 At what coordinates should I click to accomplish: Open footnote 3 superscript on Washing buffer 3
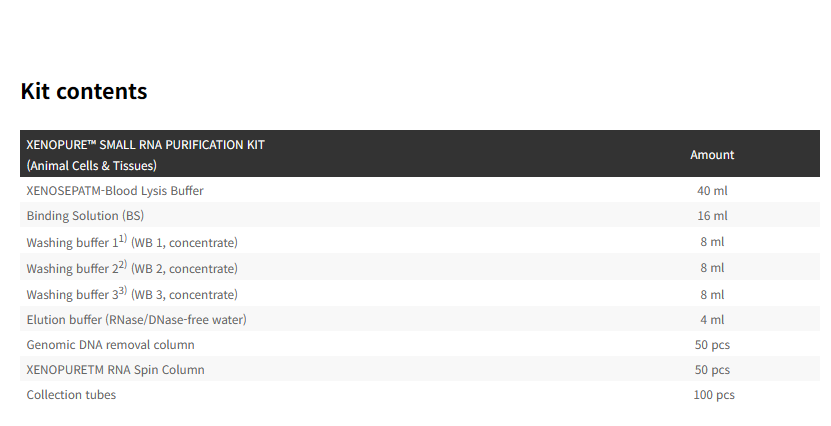click(x=123, y=291)
